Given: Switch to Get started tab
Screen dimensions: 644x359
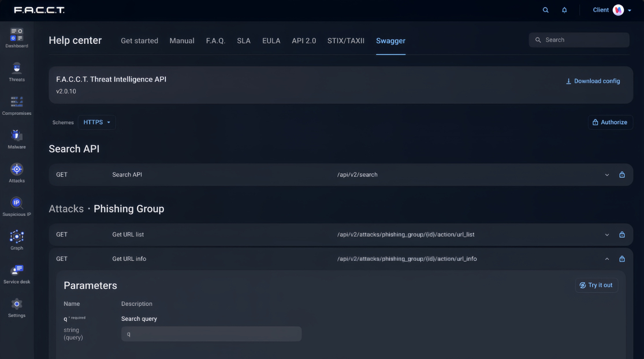Looking at the screenshot, I should 139,40.
